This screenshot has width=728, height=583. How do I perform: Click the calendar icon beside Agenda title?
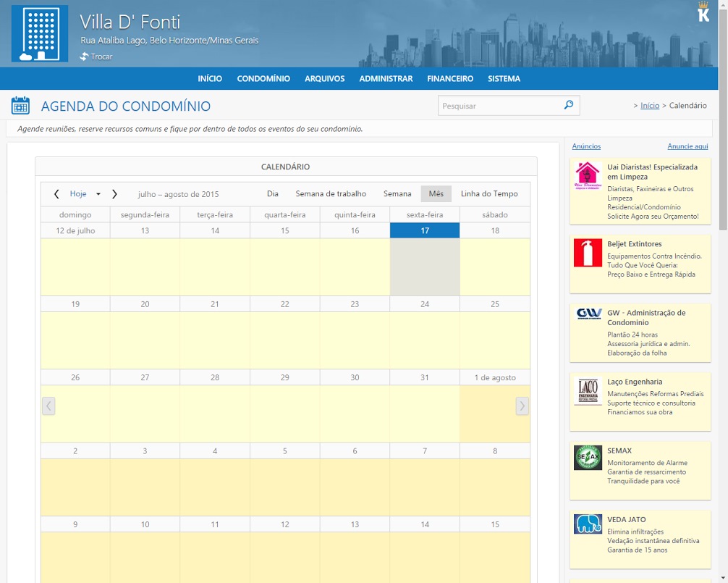[20, 106]
